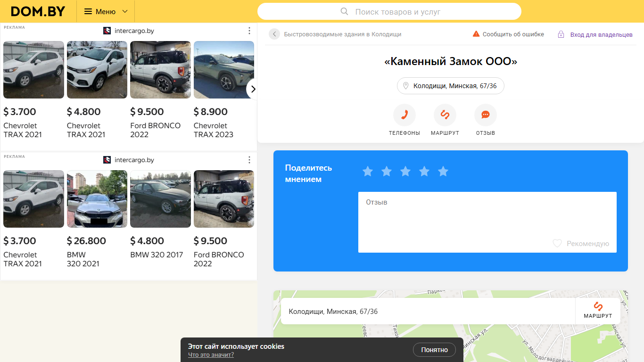The image size is (644, 362).
Task: Click the padlock owner login icon
Action: click(561, 34)
